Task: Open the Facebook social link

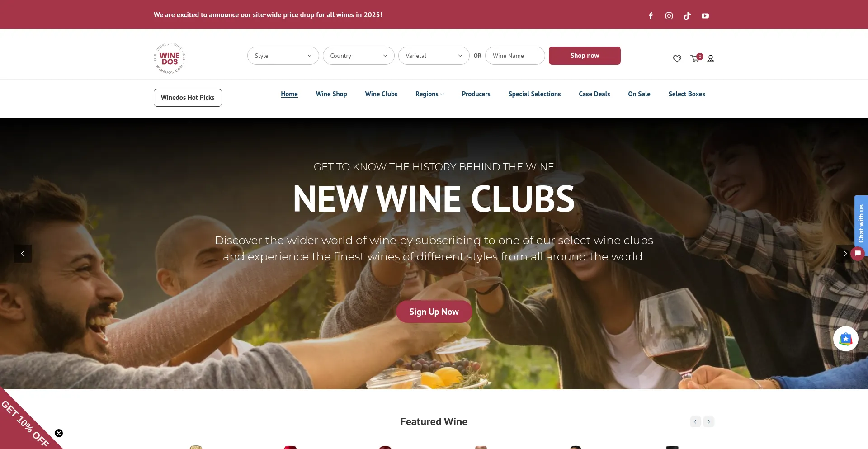Action: coord(651,16)
